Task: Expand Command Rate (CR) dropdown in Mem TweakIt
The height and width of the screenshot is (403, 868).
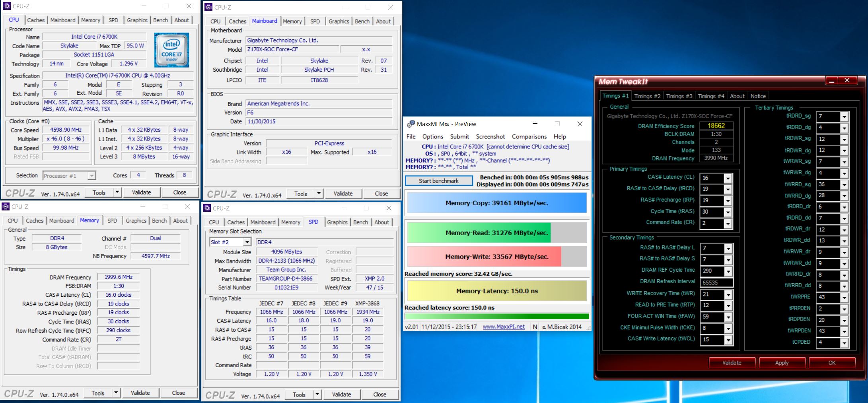Action: tap(728, 223)
